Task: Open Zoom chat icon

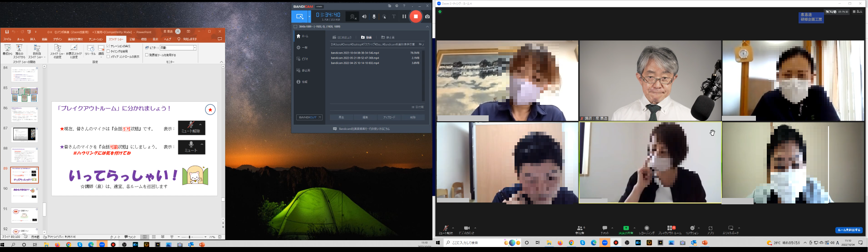Action: pyautogui.click(x=605, y=230)
